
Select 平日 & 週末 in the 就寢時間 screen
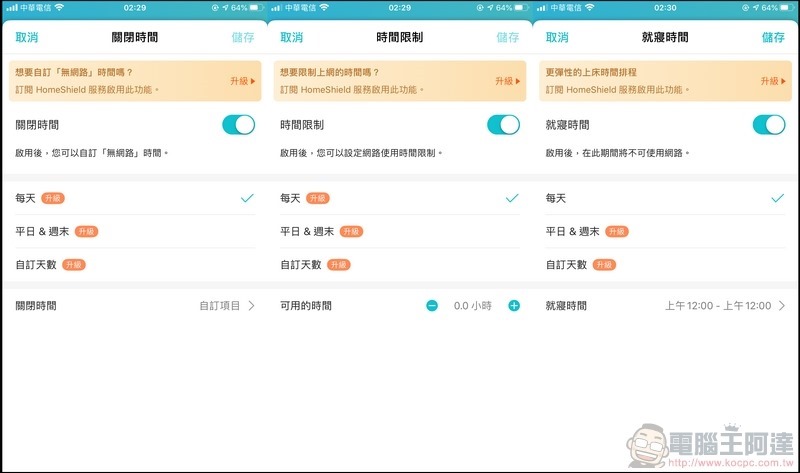665,231
